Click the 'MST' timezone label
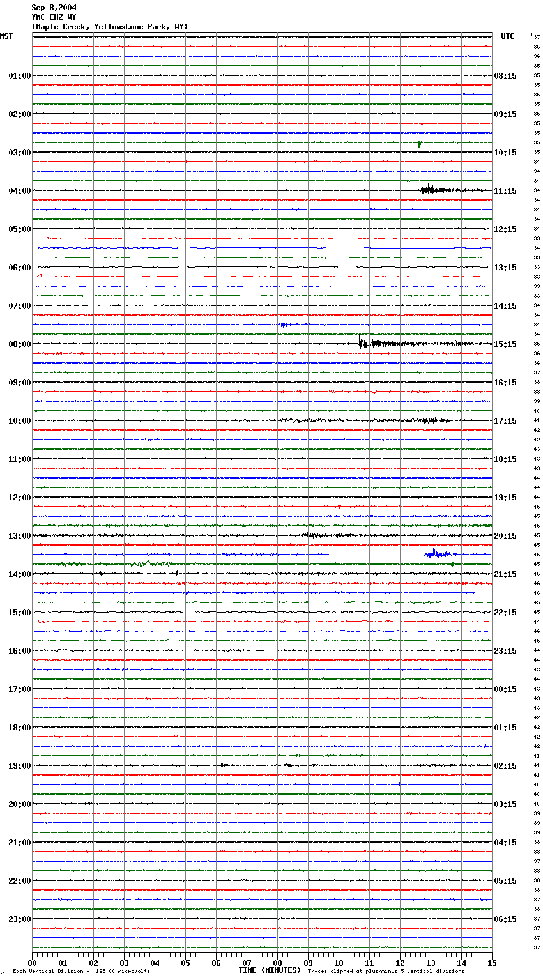The width and height of the screenshot is (543, 980). tap(6, 36)
